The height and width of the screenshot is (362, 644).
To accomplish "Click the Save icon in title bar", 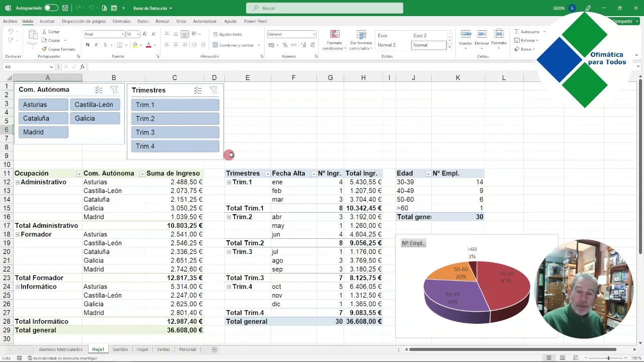I will (65, 8).
